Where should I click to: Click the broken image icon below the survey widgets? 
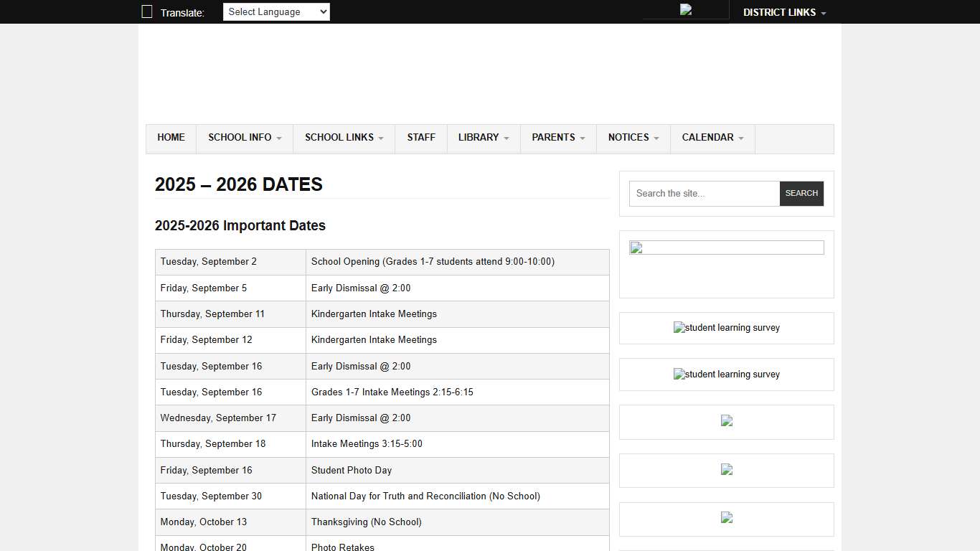(726, 420)
